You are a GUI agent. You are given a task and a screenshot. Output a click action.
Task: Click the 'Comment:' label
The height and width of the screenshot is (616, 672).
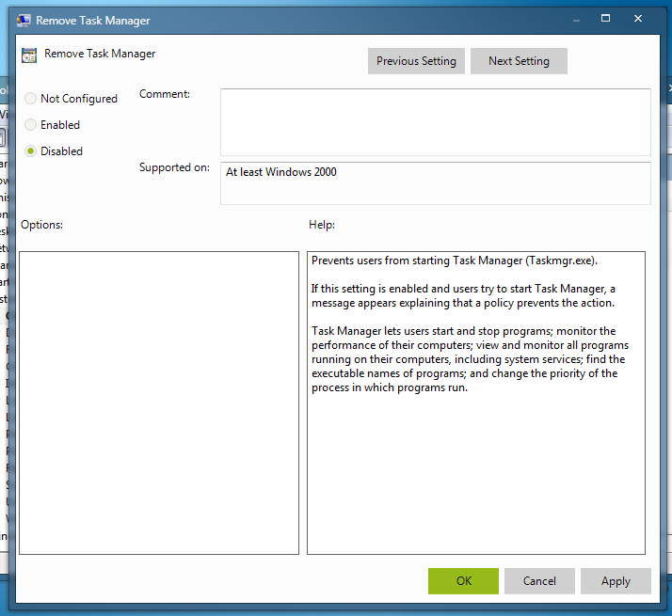(165, 94)
